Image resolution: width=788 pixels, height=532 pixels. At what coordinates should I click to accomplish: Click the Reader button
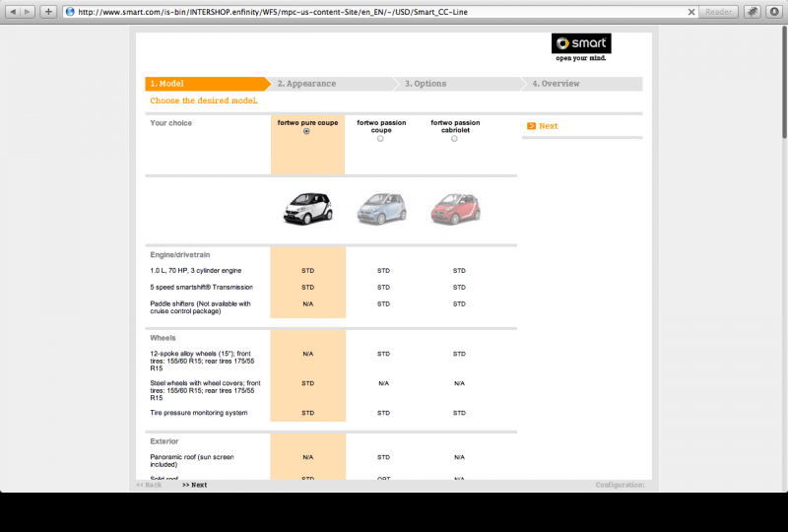pos(718,12)
